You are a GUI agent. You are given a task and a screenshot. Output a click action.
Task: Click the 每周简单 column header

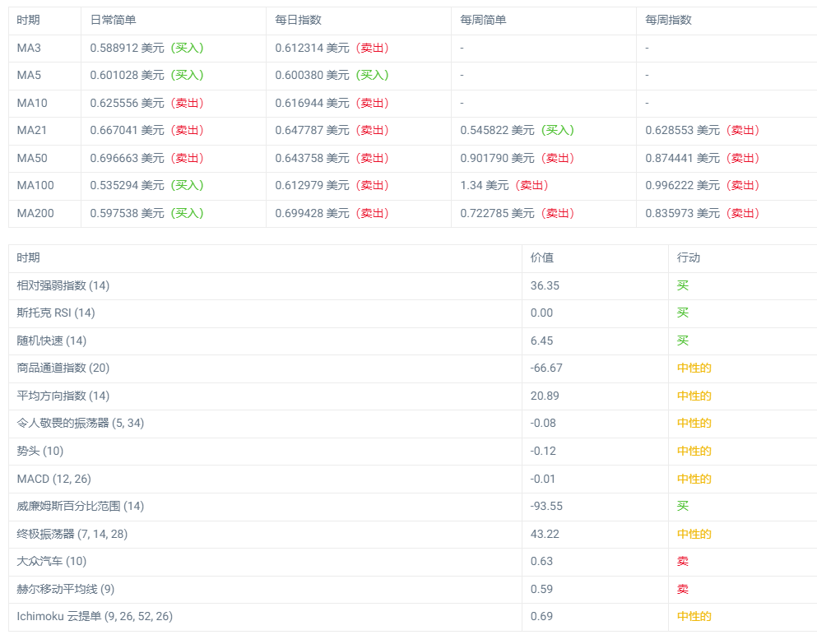(483, 20)
